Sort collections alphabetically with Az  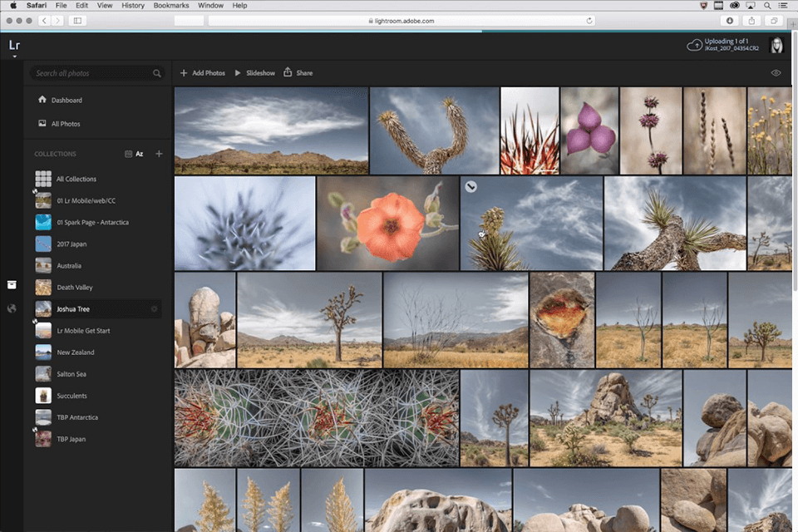point(140,154)
